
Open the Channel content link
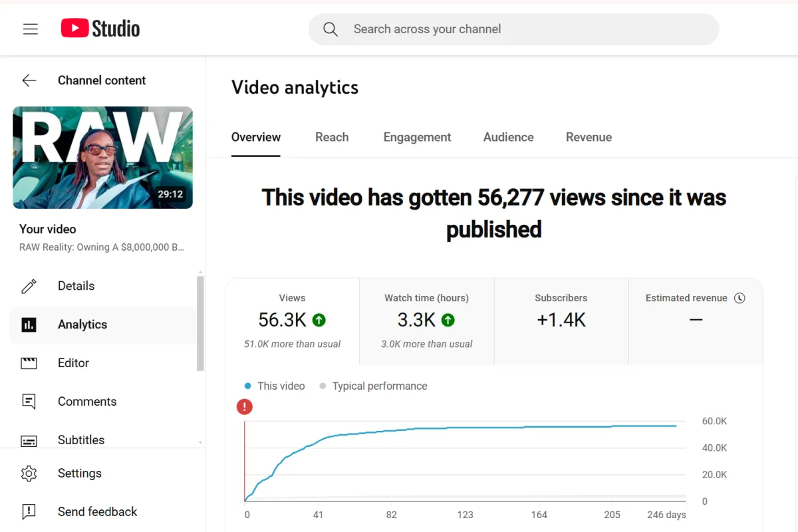click(x=102, y=80)
